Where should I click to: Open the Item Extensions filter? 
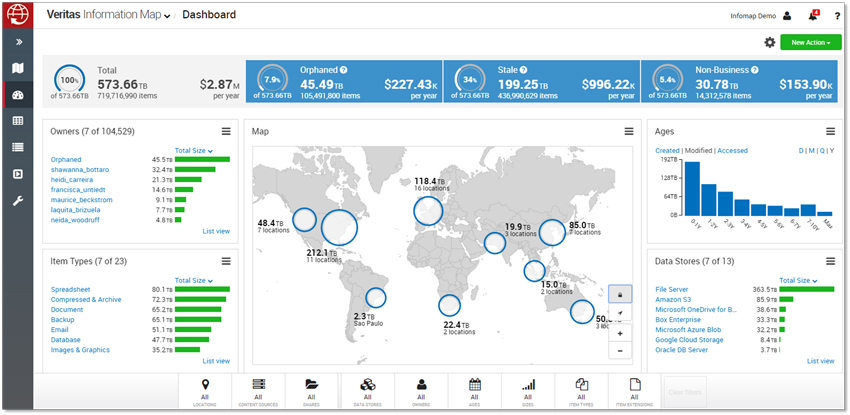pyautogui.click(x=635, y=392)
